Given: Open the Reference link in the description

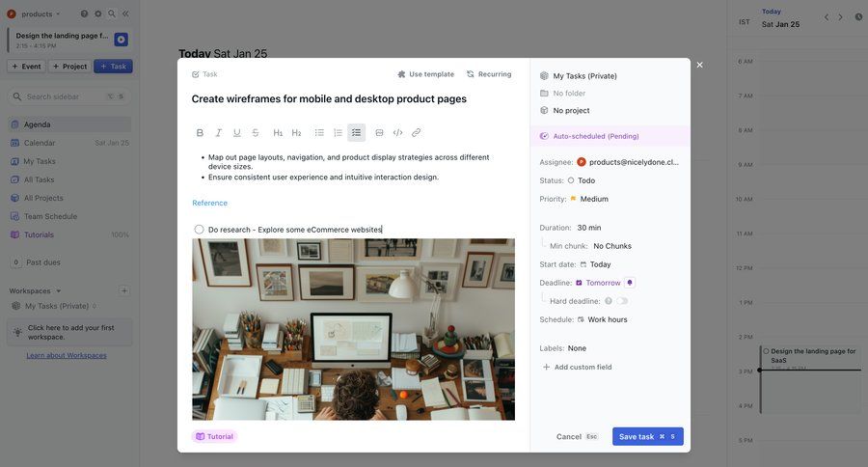Looking at the screenshot, I should [210, 203].
